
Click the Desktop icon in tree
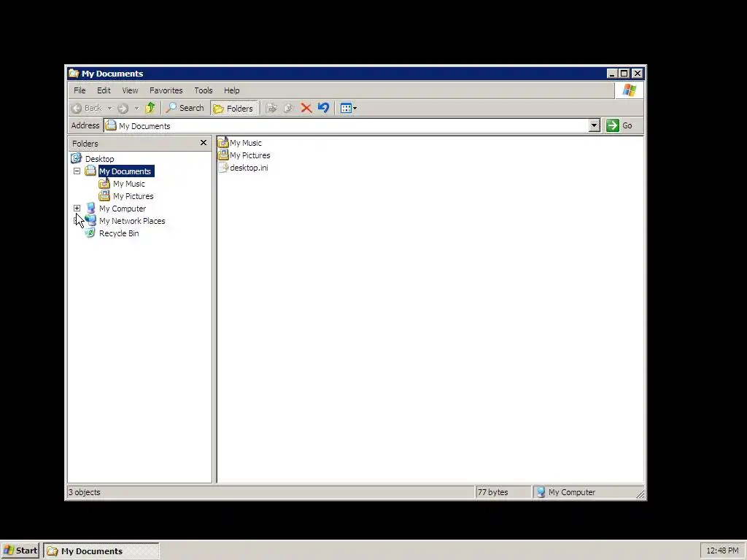coord(76,158)
